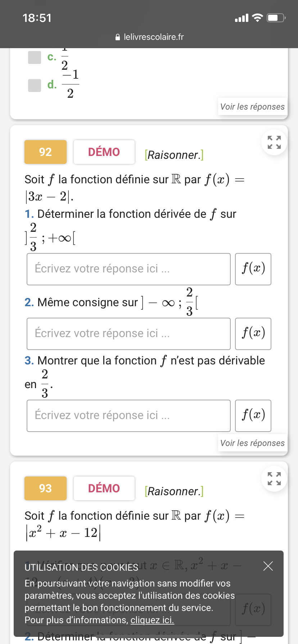Select the DÉMO tag on exercise 93
Screen dimensions: 298x644
(104, 488)
